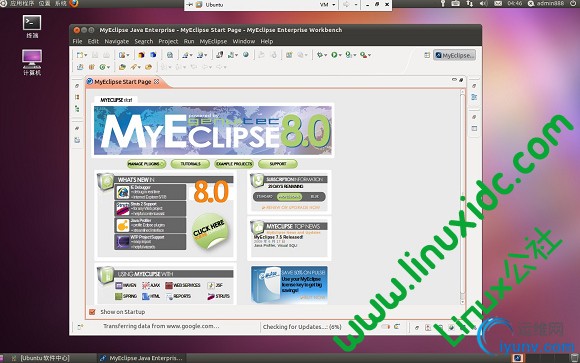Click the Maven icon under Using MyEclipse With
The image size is (580, 363).
[x=119, y=285]
